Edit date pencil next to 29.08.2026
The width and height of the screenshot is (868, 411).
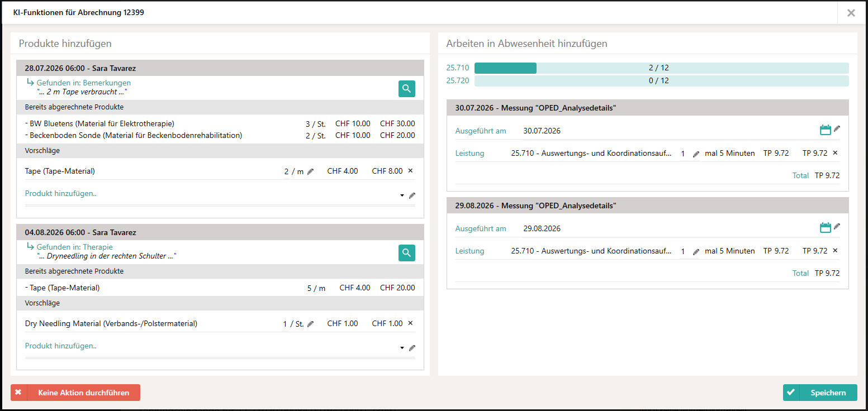coord(837,226)
